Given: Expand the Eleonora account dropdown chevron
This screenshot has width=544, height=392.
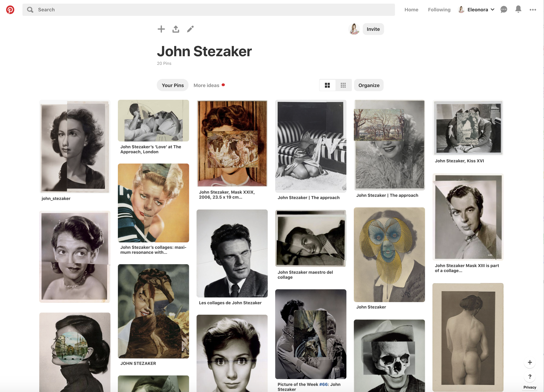Looking at the screenshot, I should click(493, 10).
